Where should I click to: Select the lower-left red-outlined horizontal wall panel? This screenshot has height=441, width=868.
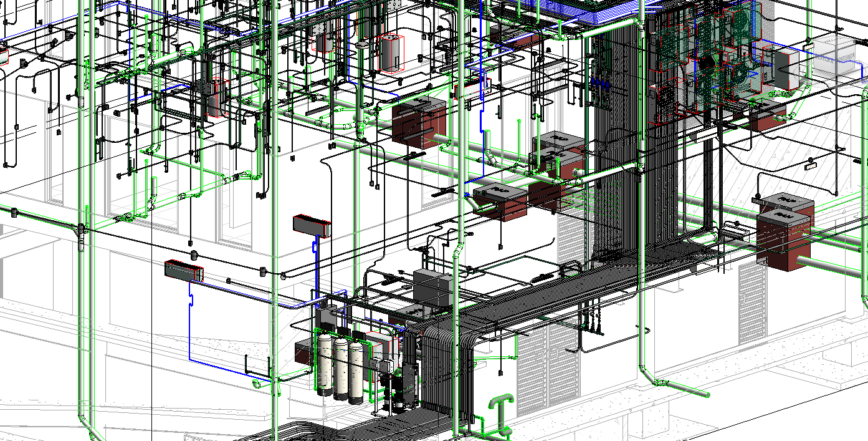tap(184, 271)
